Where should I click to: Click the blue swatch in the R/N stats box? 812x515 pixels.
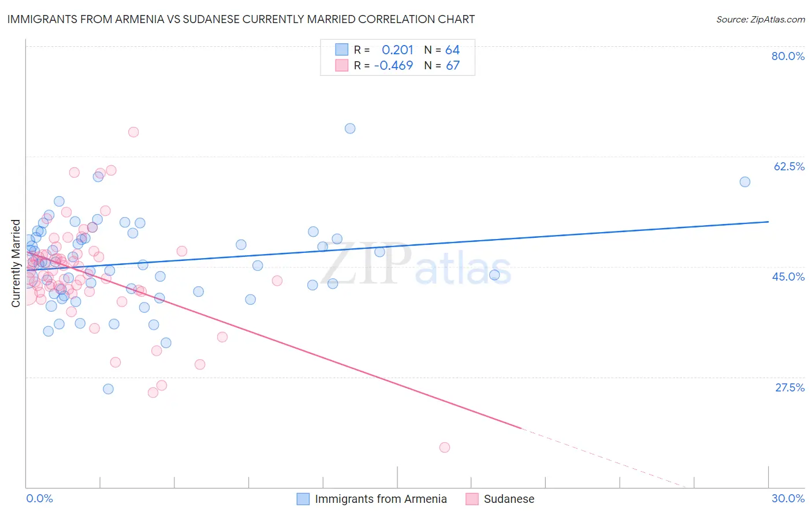342,50
